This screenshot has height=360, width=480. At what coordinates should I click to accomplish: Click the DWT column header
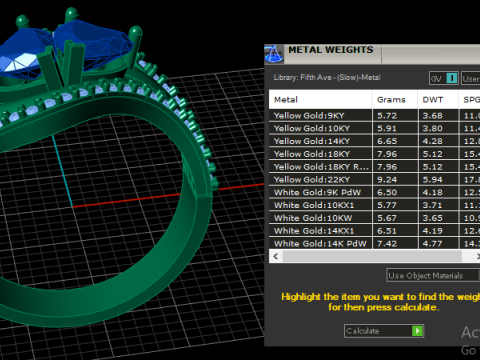tap(438, 100)
